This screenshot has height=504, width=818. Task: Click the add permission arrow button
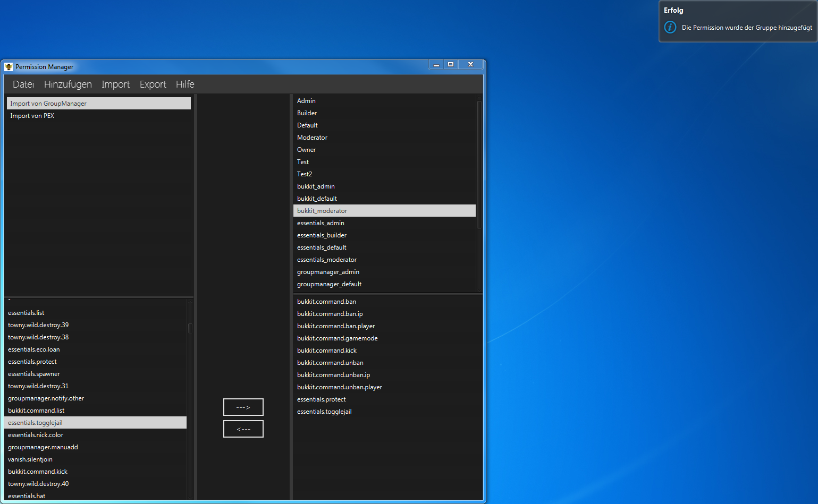[243, 407]
